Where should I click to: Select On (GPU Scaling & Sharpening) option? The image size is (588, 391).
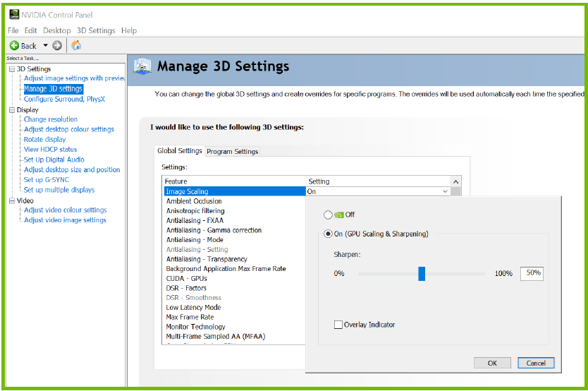pyautogui.click(x=327, y=234)
